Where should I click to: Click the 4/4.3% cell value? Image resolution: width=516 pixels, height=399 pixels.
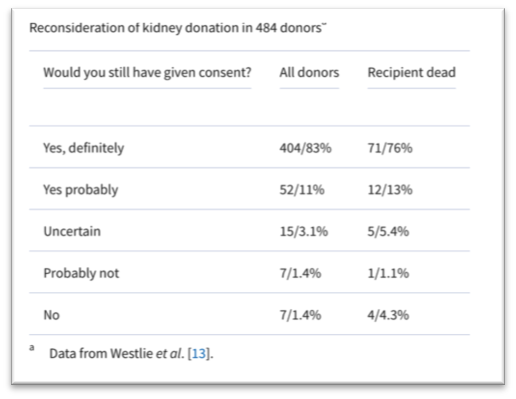pos(388,315)
